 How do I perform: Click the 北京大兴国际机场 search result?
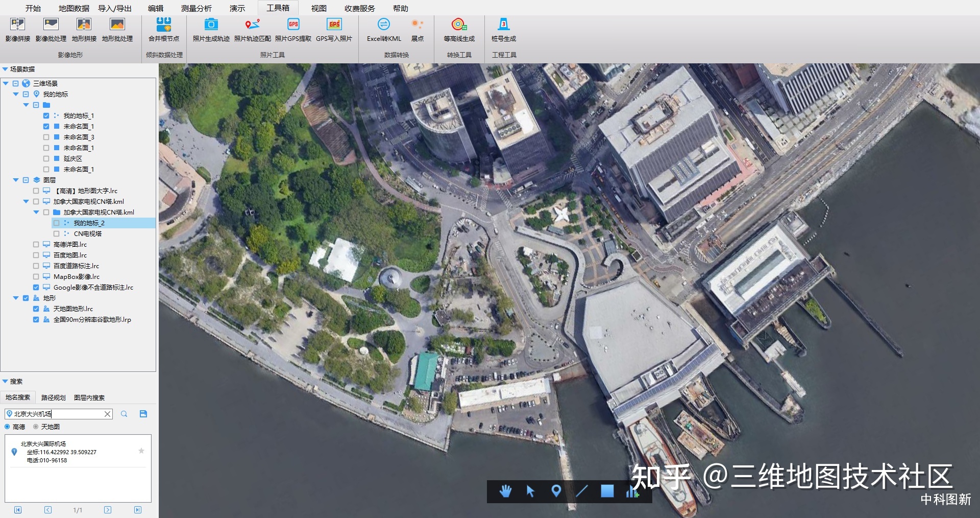point(43,444)
